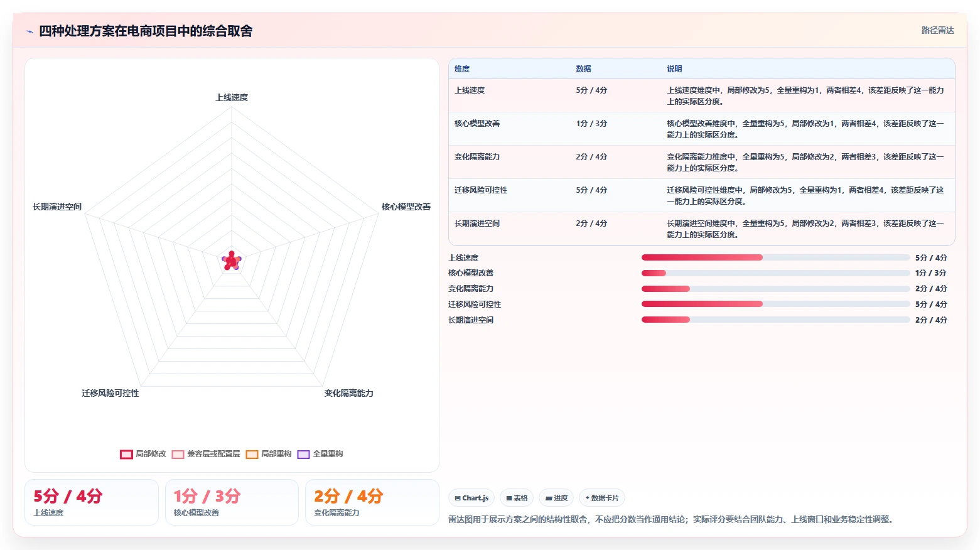Click the footnote text about 雷达图
The height and width of the screenshot is (550, 980).
[x=670, y=519]
